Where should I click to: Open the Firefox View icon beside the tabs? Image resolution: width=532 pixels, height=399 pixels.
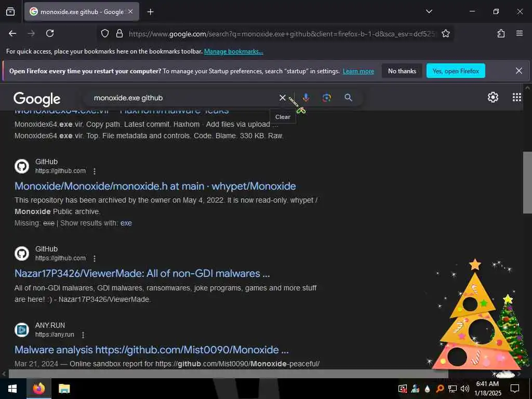tap(10, 11)
